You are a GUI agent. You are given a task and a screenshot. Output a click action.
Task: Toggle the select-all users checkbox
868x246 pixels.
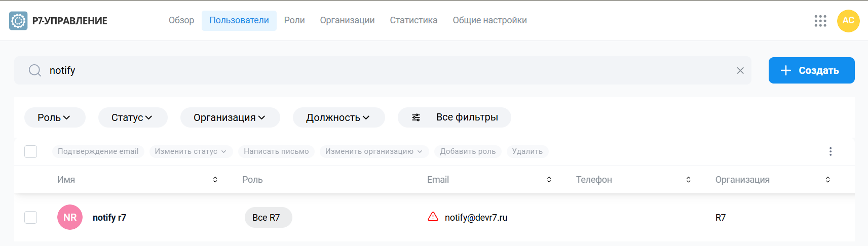pyautogui.click(x=31, y=151)
